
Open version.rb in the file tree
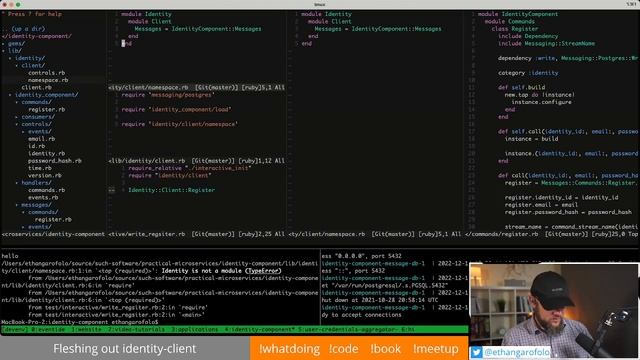click(44, 176)
